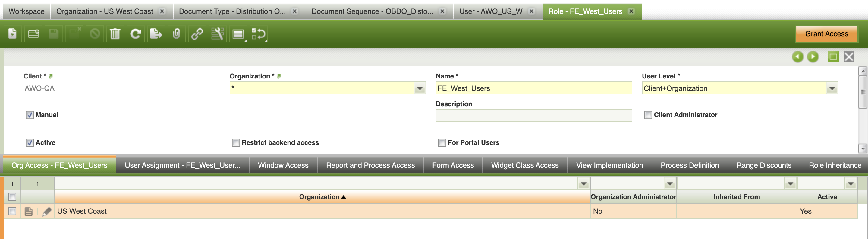868x239 pixels.
Task: Select the US West Coast row checkbox
Action: tap(12, 211)
